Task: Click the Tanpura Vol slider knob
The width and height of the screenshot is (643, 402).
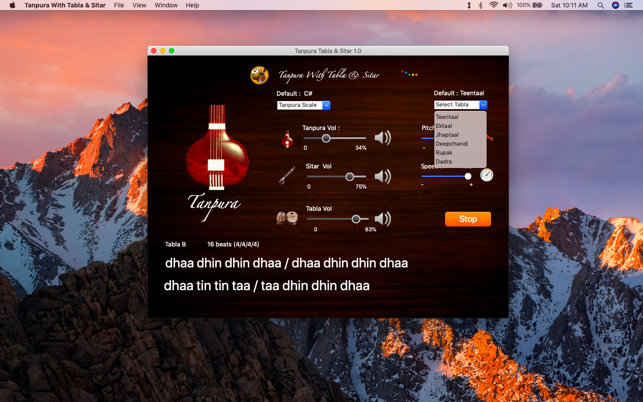Action: click(326, 138)
